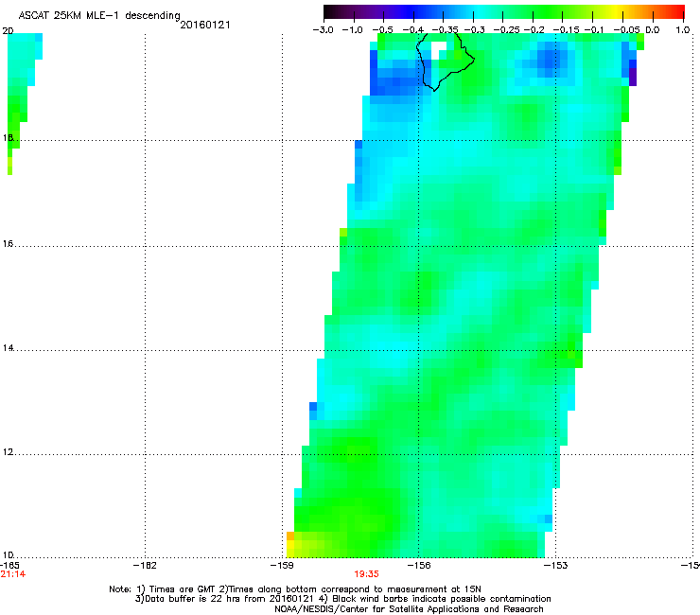
Task: Click the title "ASCAT 25KM MLE-1 descending"
Action: (99, 15)
